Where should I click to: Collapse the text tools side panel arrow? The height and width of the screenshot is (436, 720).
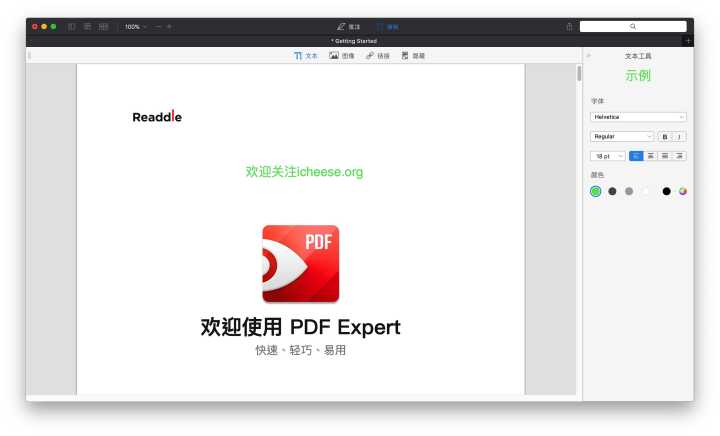click(x=588, y=56)
